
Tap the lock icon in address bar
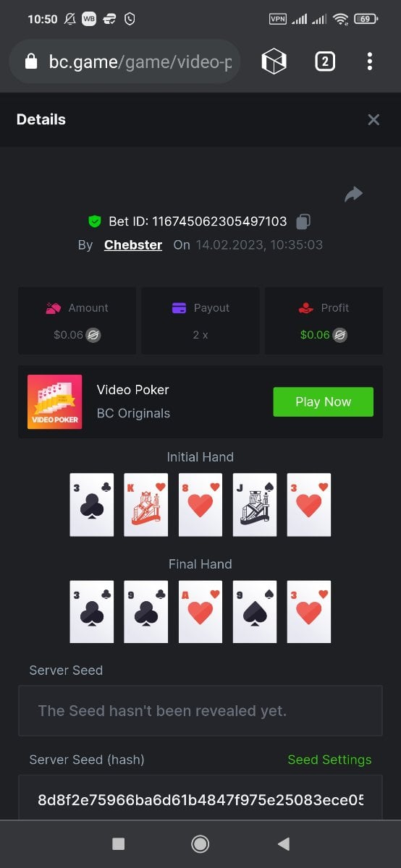[x=30, y=62]
